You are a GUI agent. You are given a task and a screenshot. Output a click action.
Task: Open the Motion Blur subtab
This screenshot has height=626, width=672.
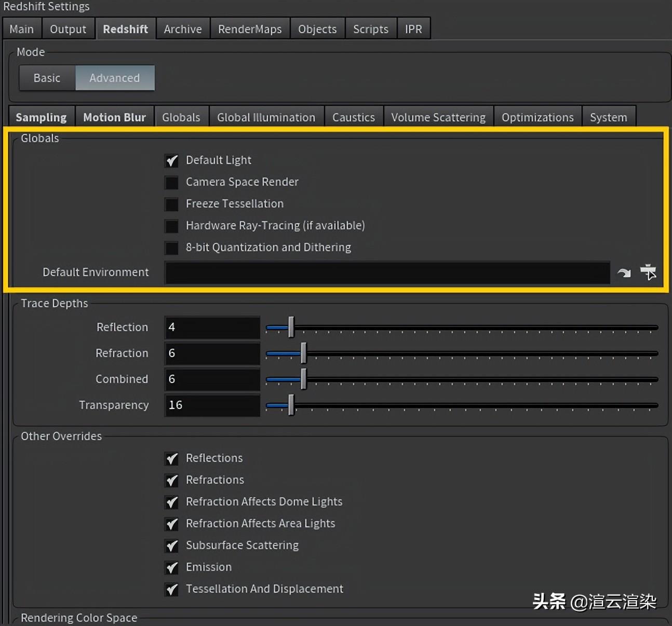pos(115,117)
